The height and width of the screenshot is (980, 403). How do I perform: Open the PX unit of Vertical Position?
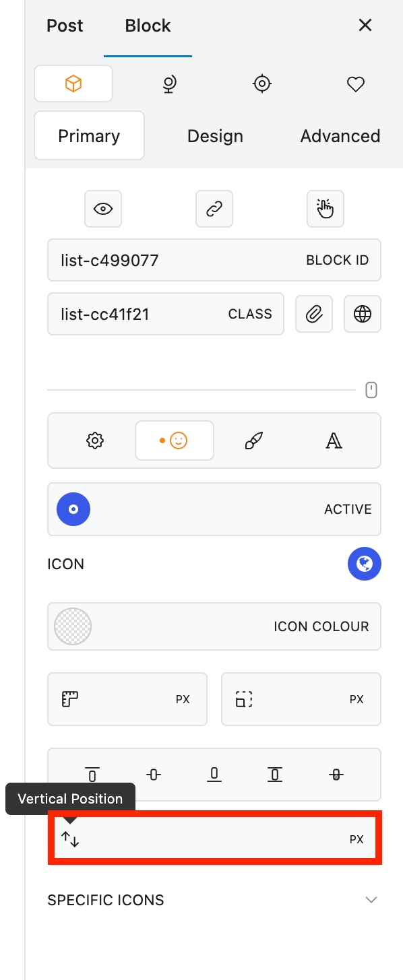click(x=356, y=839)
